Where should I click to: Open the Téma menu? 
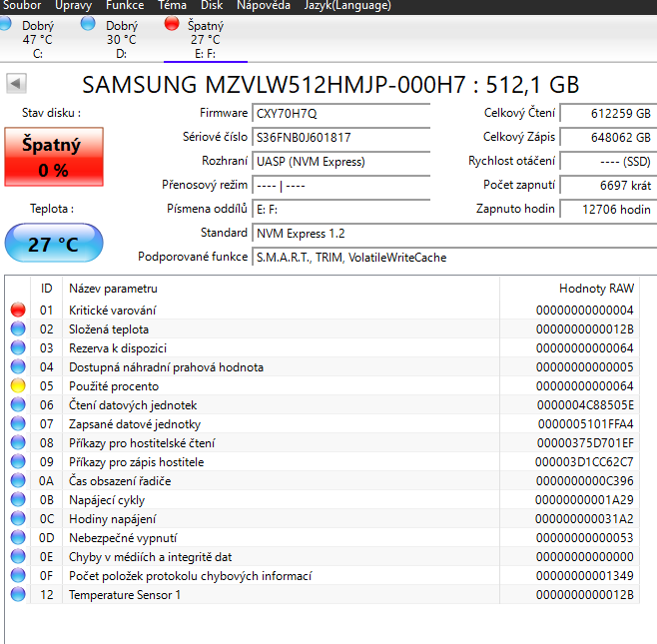pos(172,5)
